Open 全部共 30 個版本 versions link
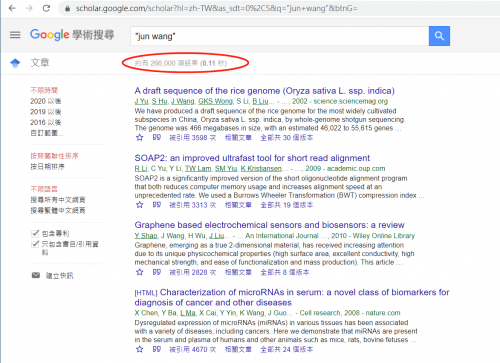The height and width of the screenshot is (363, 500). pos(287,137)
